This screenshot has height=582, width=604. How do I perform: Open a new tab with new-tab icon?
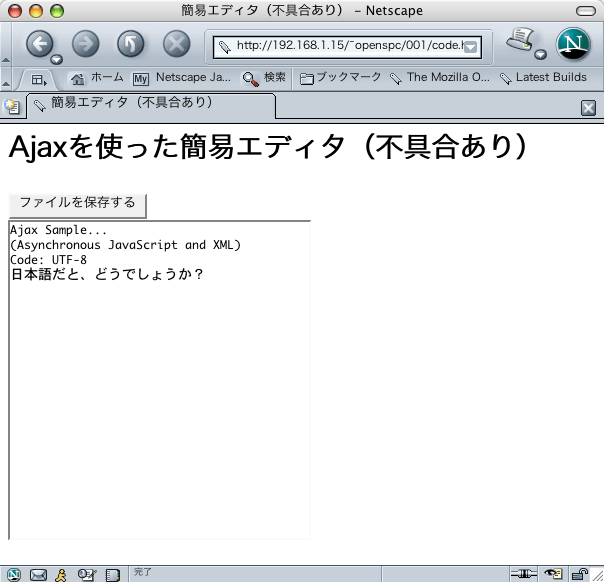pos(12,107)
